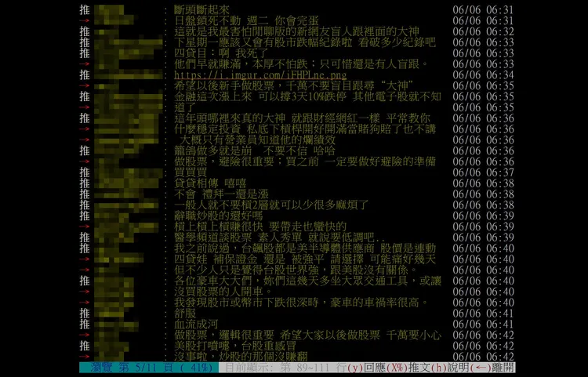Select the comment starting '四貸娃 補保證金'
This screenshot has height=377, width=588.
pyautogui.click(x=305, y=259)
